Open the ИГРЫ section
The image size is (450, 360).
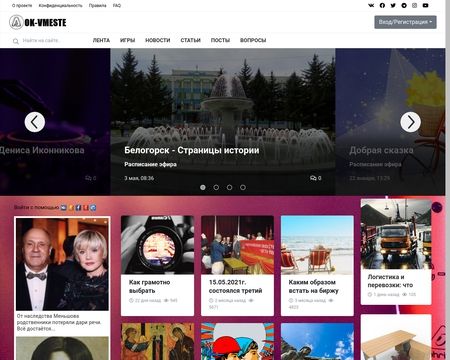click(x=127, y=40)
